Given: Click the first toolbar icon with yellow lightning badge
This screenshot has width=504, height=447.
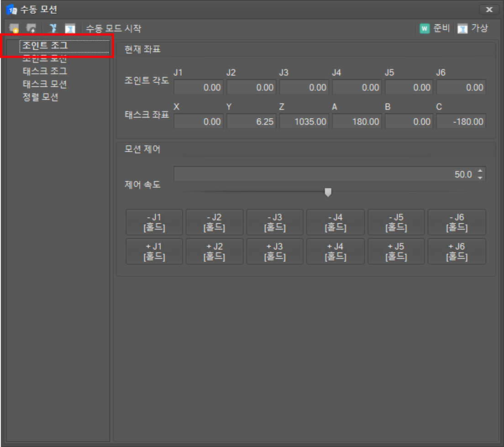Looking at the screenshot, I should pyautogui.click(x=14, y=28).
